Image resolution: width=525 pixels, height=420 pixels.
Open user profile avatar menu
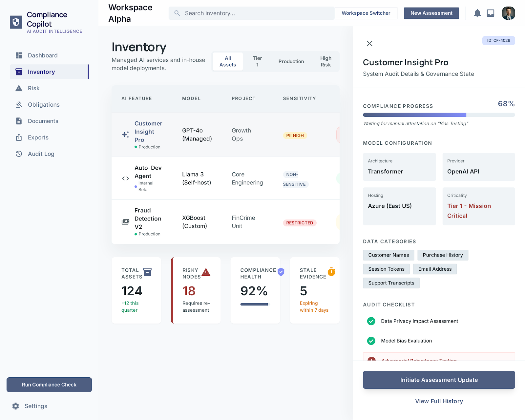point(508,13)
